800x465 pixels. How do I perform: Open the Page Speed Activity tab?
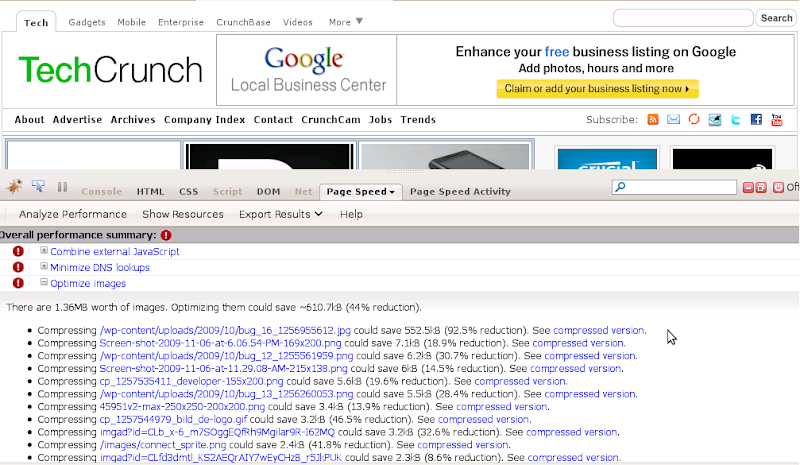click(460, 191)
